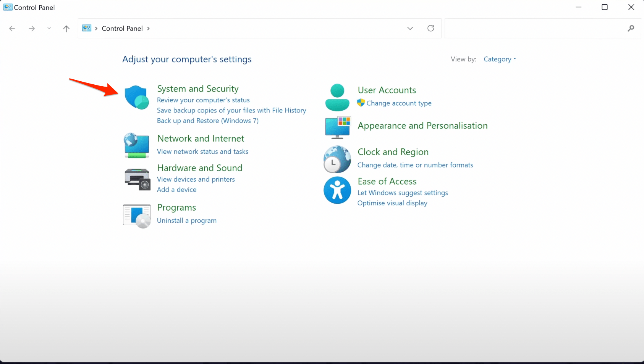Click the Clock and Region globe icon
Viewport: 644px width, 364px height.
pyautogui.click(x=337, y=159)
